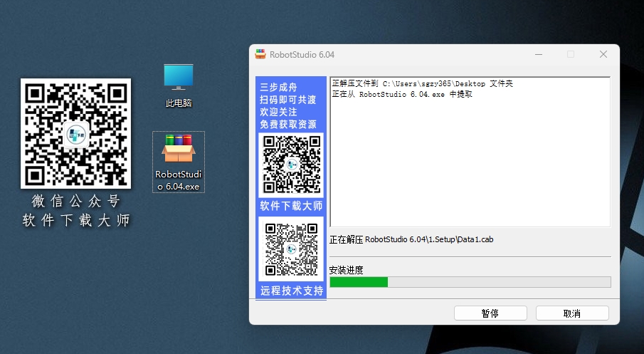The height and width of the screenshot is (354, 644).
Task: Click the 软件下载大师 label in the installer sidebar
Action: pos(291,206)
